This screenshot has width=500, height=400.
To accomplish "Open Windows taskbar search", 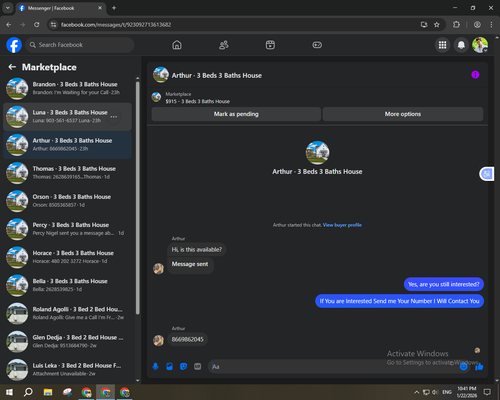I will click(28, 392).
